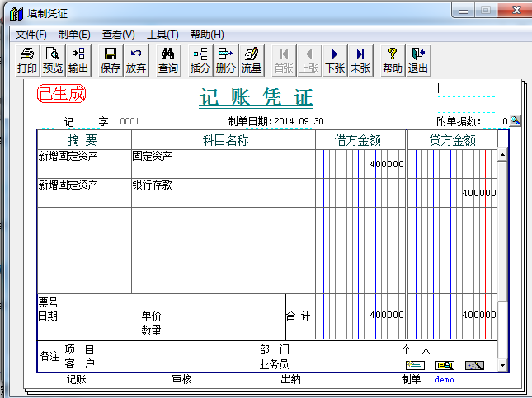
Task: Click the 制单日期 2014.09.30 field
Action: pyautogui.click(x=299, y=121)
